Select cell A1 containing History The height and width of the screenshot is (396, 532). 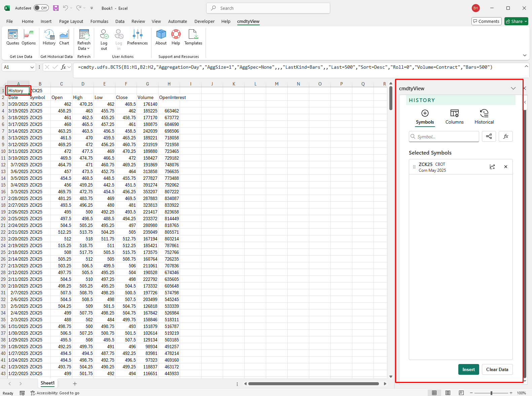[x=18, y=91]
